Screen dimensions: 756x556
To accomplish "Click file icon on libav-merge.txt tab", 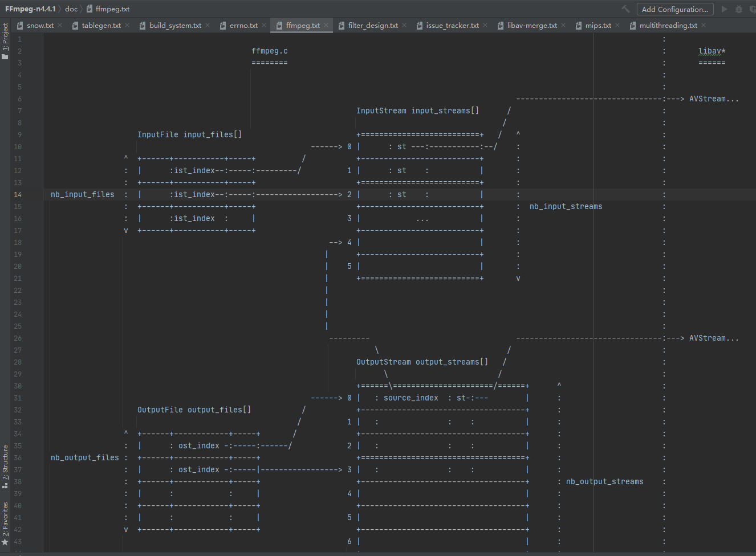I will tap(501, 25).
